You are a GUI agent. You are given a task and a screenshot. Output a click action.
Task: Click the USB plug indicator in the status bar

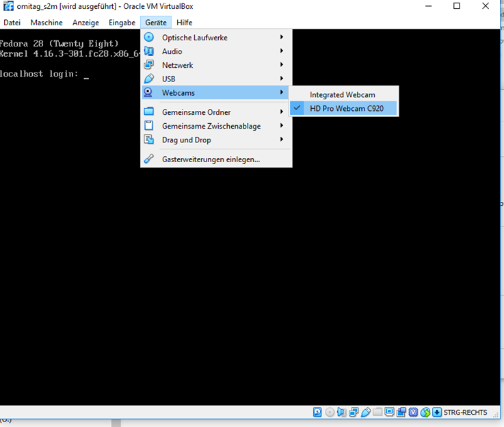[x=366, y=412]
